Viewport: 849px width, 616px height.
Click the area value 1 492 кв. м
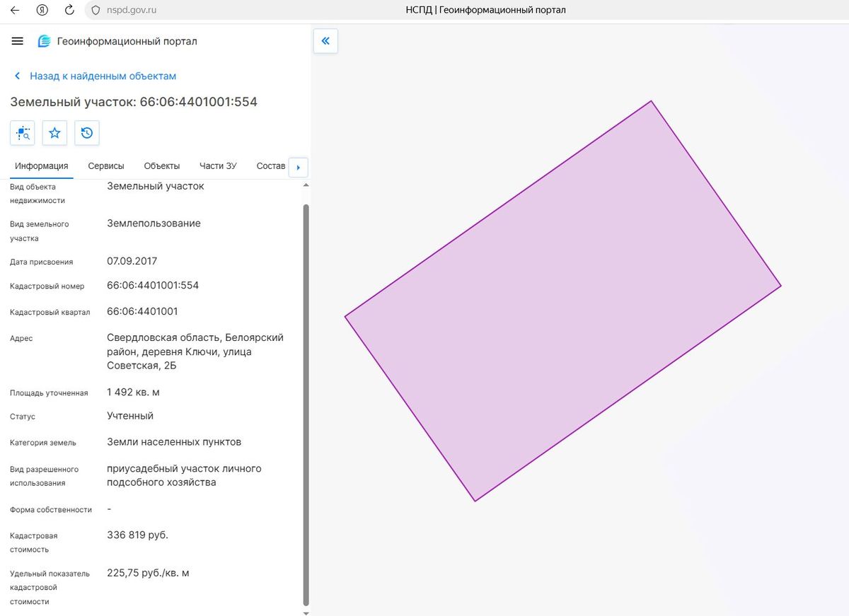[133, 392]
